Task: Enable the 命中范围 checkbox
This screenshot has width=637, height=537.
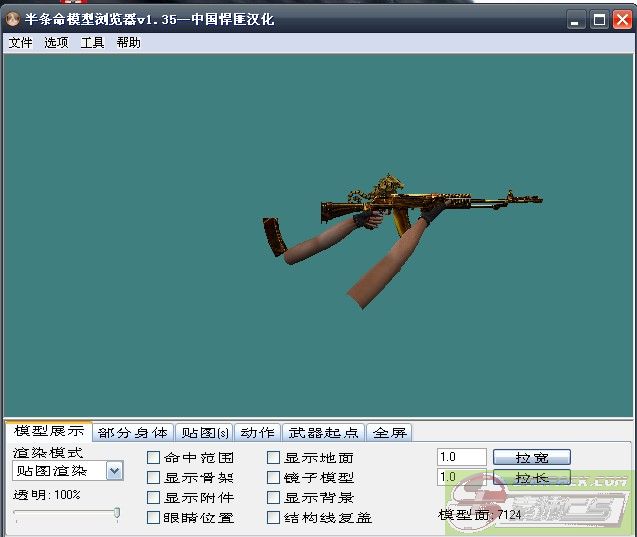Action: (154, 458)
